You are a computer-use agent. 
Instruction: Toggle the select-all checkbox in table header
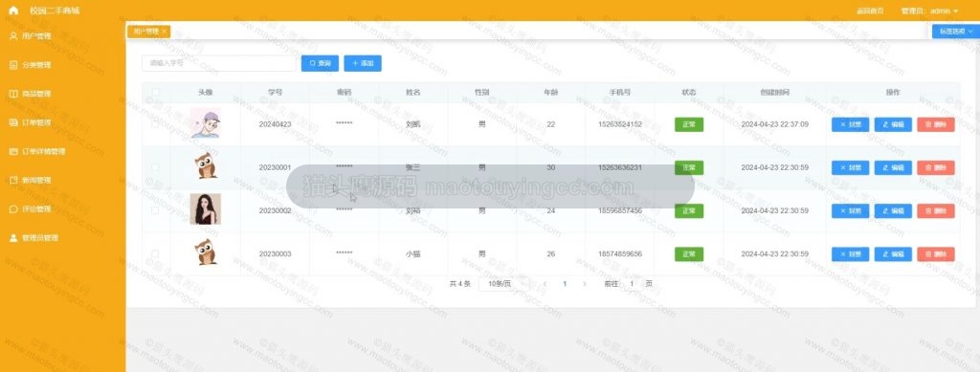[x=155, y=93]
